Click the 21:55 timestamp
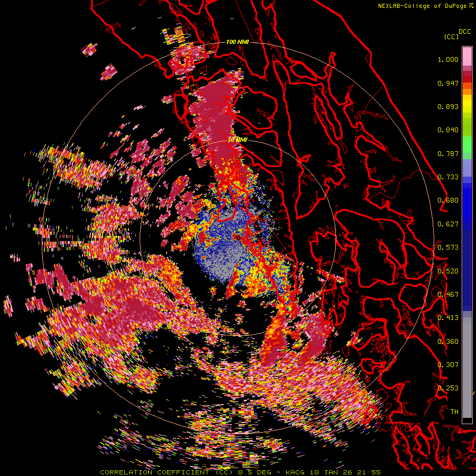 pos(370,472)
